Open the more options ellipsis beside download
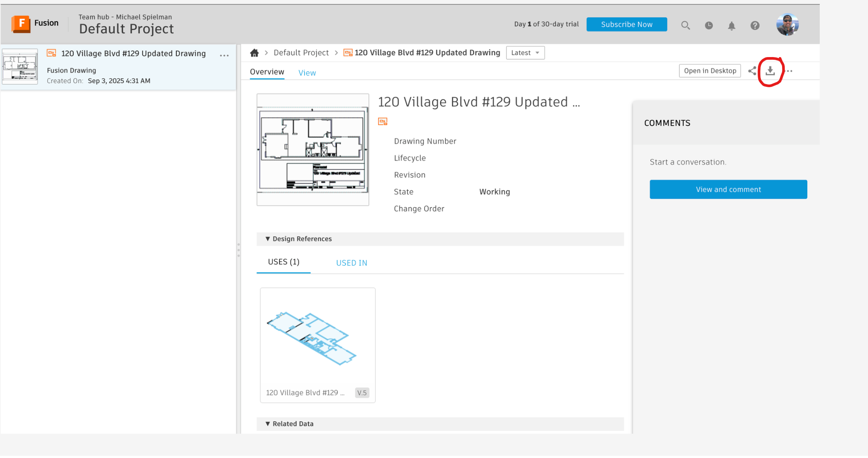The width and height of the screenshot is (868, 458). 789,71
